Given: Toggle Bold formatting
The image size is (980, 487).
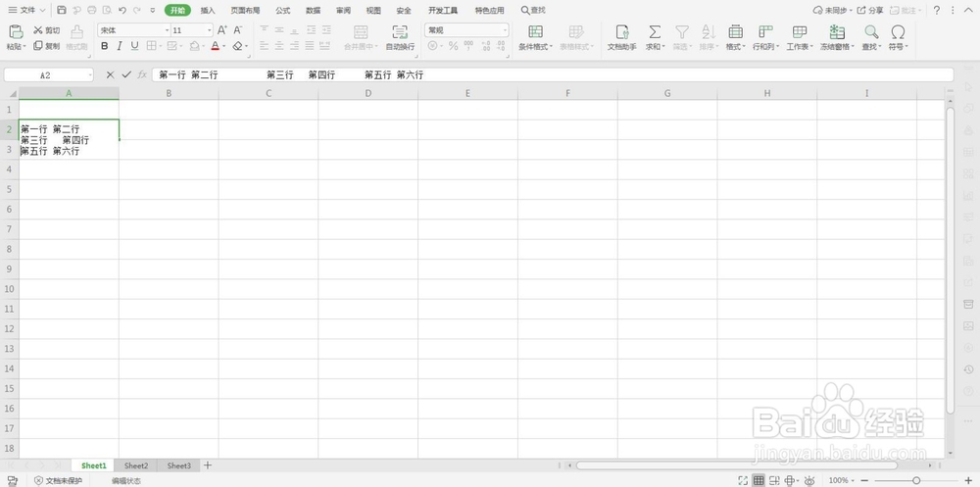Looking at the screenshot, I should point(105,46).
